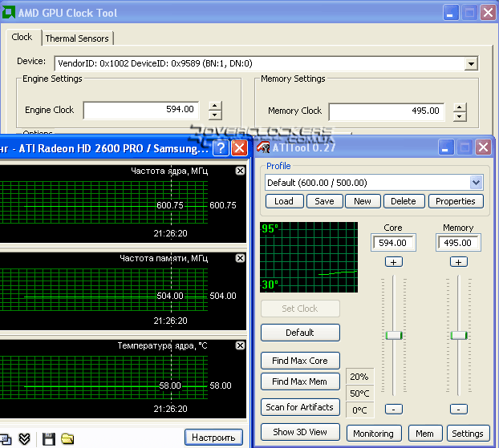The image size is (499, 448).
Task: Close the memory frequency graph (Частота памяти)
Action: coord(240,258)
